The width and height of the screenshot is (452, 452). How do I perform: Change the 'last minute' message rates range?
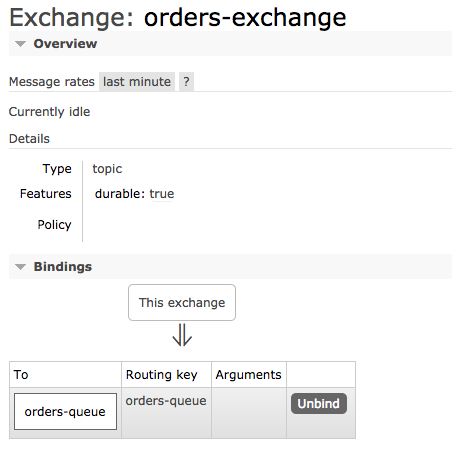pos(137,82)
